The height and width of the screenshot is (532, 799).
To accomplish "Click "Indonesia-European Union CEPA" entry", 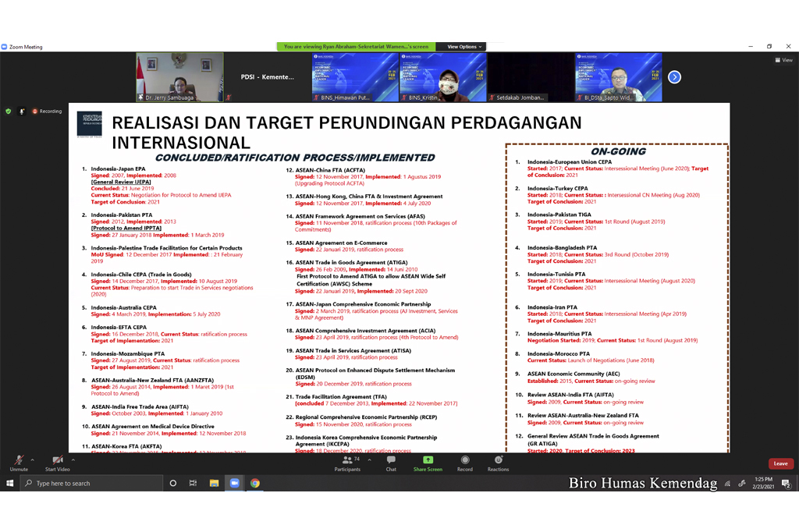I will (570, 162).
